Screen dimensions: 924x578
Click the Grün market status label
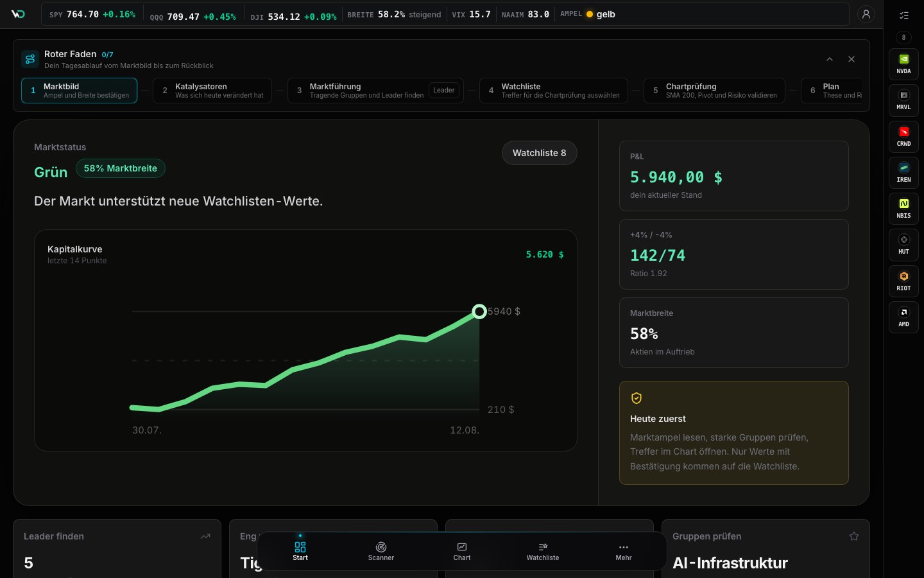point(51,172)
